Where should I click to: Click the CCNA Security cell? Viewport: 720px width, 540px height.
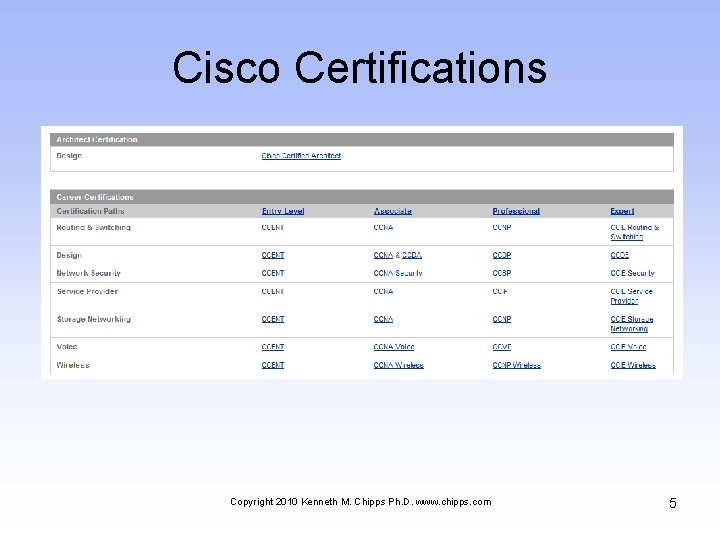click(398, 273)
